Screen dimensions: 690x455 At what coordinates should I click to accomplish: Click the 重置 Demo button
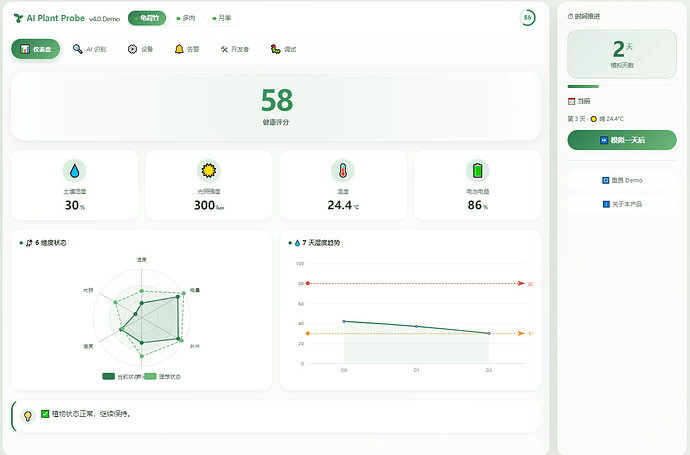[x=622, y=180]
